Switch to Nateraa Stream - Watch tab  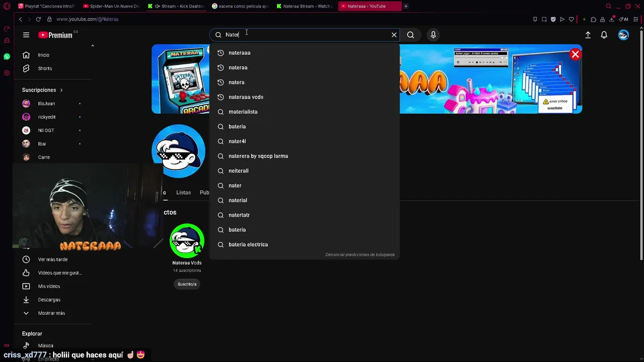(x=304, y=6)
